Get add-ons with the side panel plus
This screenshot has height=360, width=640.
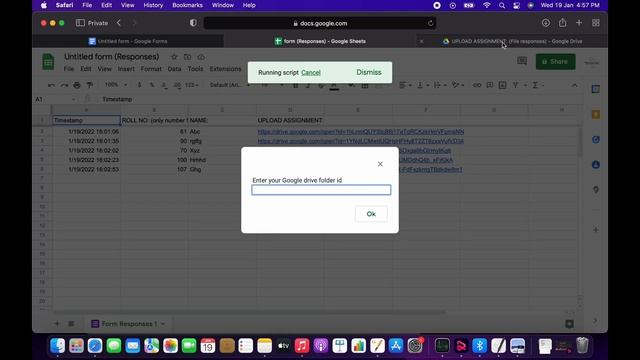click(x=596, y=230)
